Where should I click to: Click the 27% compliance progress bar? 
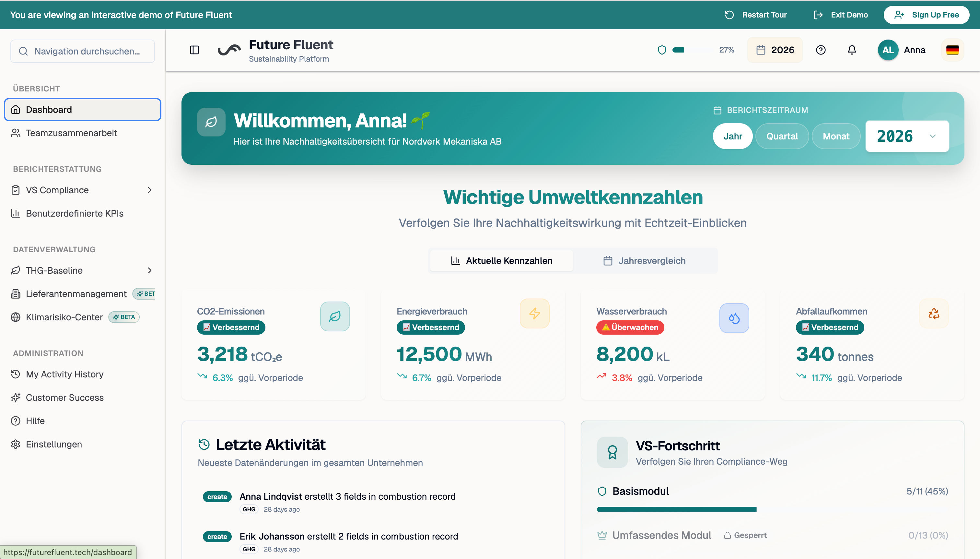point(692,50)
